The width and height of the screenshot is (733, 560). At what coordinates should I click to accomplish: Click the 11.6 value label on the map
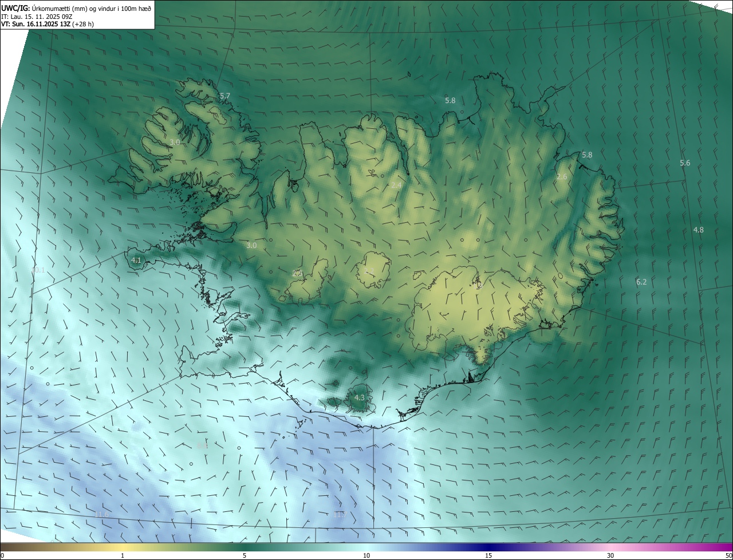102,515
